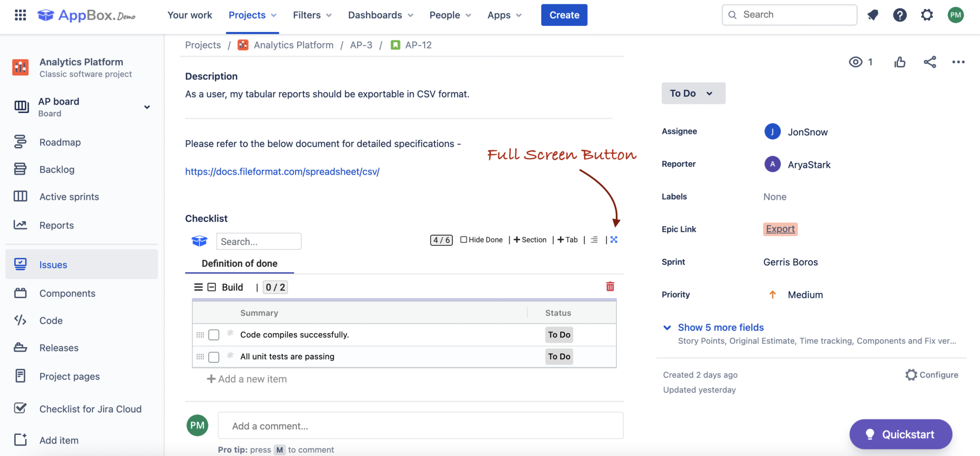Open the help question mark icon
Screen dimensions: 980x456
900,15
